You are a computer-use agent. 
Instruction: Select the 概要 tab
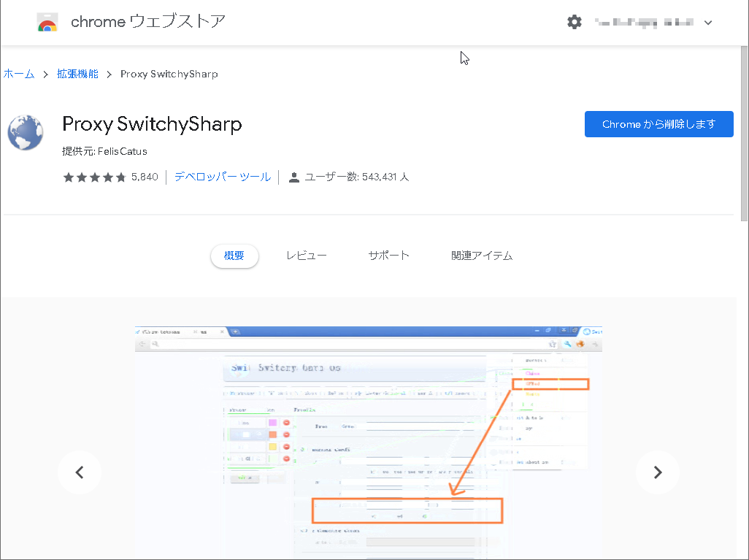click(x=234, y=256)
